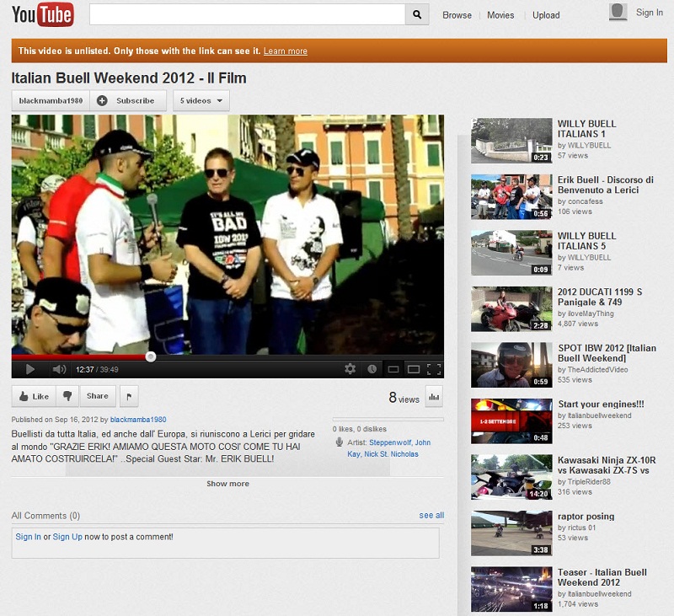Open video quality settings gear
Screen dimensions: 674x616
click(x=350, y=369)
